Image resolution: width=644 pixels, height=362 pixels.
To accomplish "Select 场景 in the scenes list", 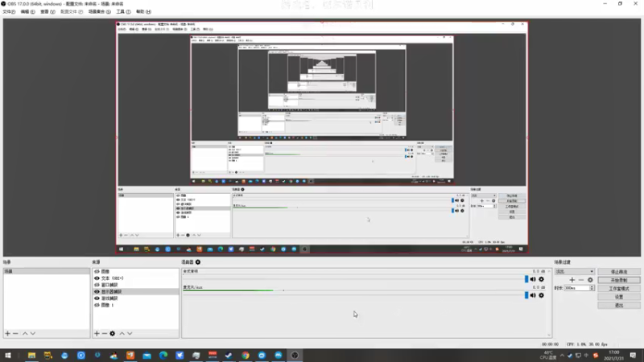I will click(x=47, y=271).
